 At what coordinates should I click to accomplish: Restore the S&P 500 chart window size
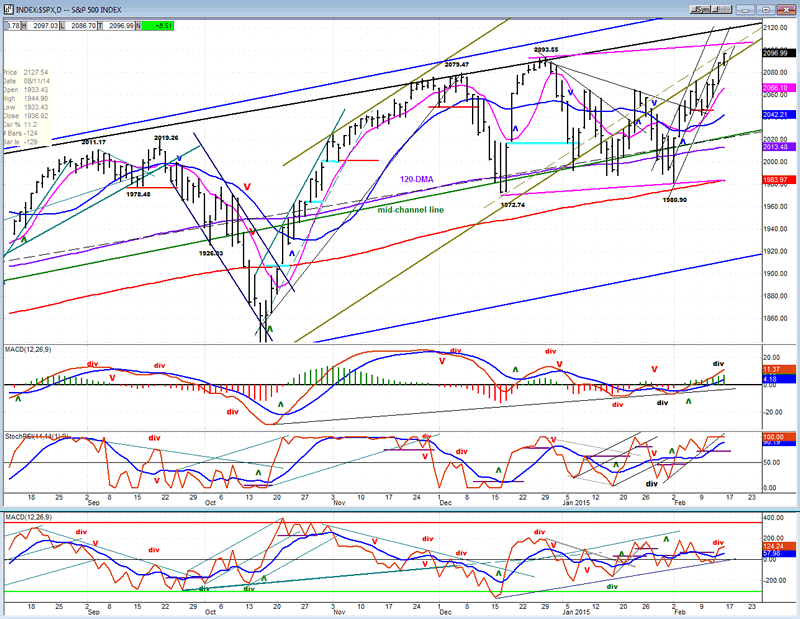coord(765,10)
